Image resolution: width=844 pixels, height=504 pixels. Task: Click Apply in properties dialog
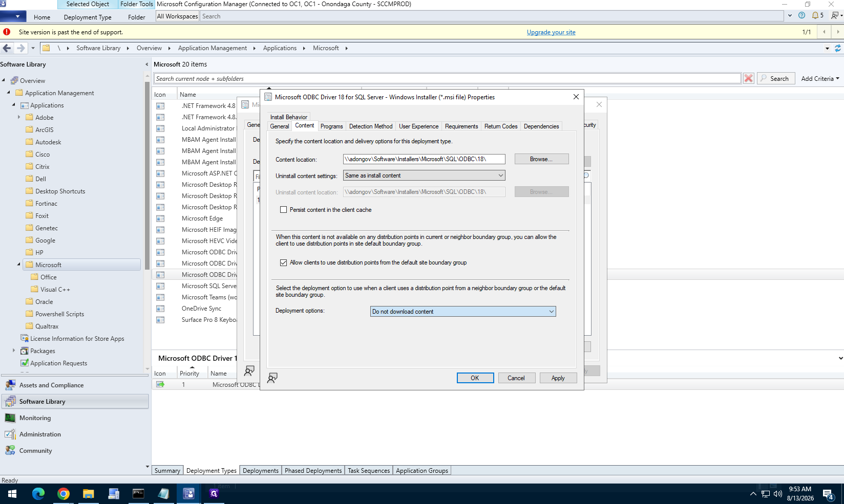pyautogui.click(x=558, y=378)
